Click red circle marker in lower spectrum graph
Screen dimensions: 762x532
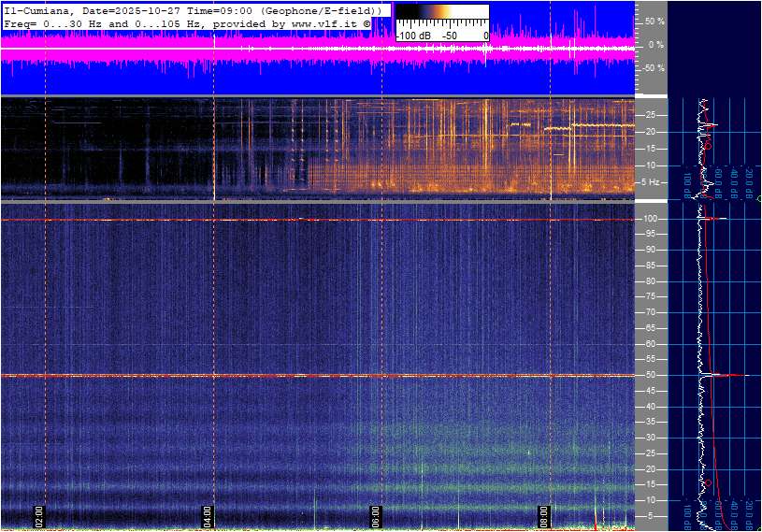708,482
